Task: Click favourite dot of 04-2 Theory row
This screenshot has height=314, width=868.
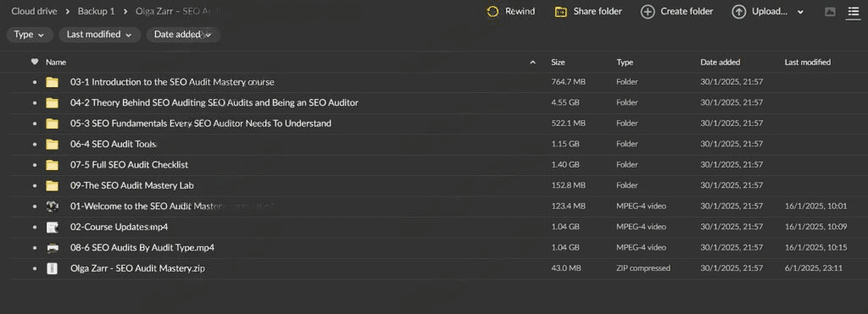Action: [35, 102]
